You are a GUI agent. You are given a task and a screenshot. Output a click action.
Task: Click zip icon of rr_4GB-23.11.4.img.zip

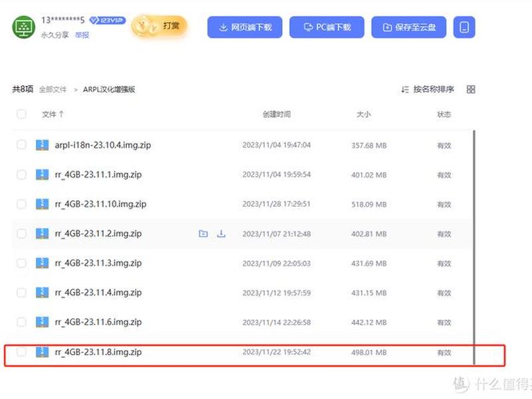point(42,293)
